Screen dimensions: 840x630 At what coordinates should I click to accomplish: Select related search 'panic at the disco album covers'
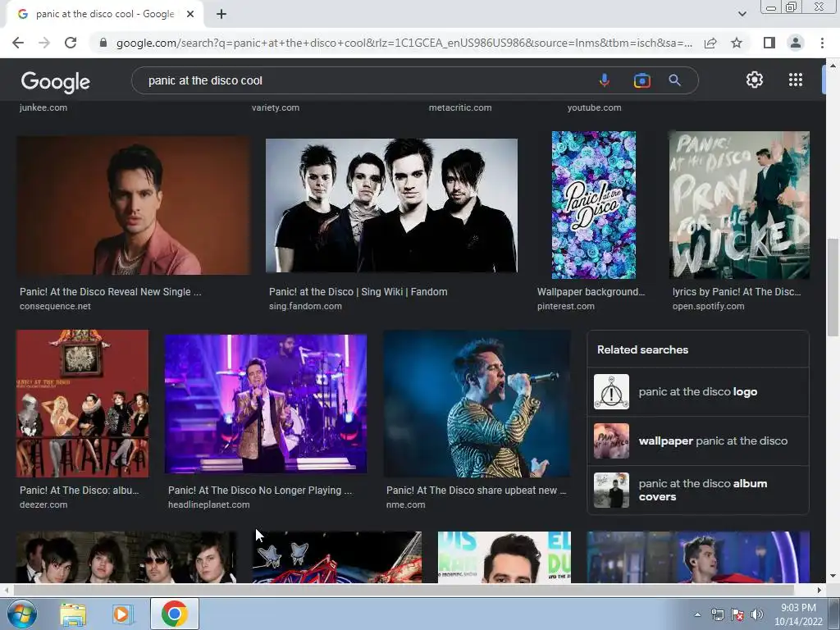[x=697, y=491]
